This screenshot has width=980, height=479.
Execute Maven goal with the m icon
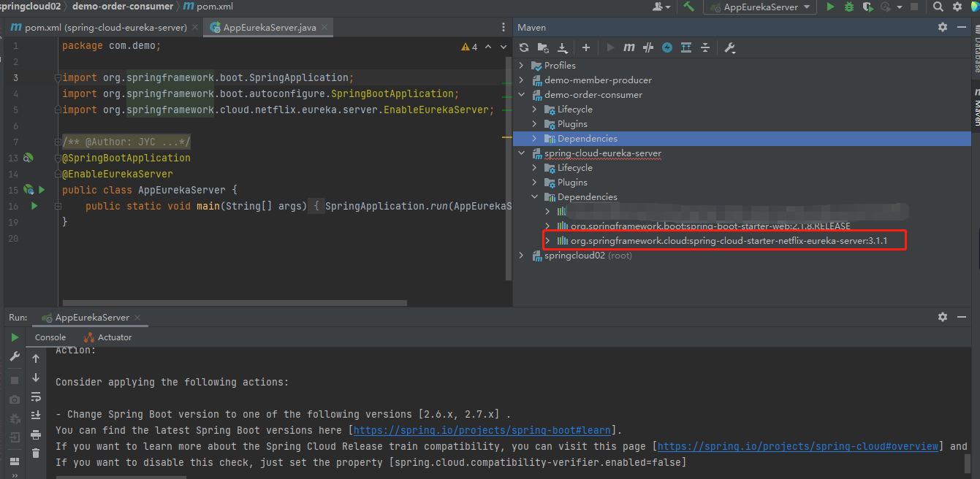click(629, 47)
